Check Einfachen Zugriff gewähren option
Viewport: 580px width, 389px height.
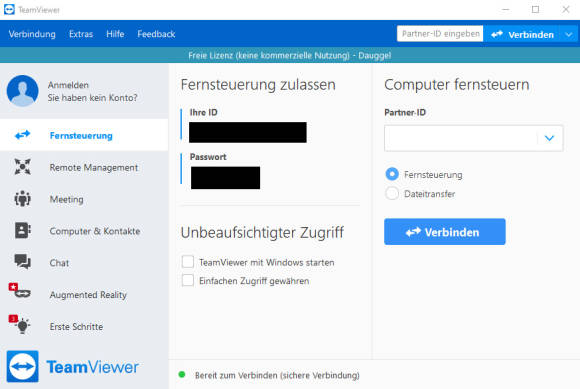(188, 280)
